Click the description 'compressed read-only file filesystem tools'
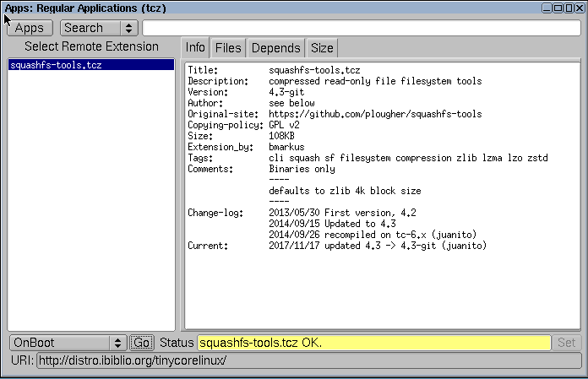 point(375,81)
